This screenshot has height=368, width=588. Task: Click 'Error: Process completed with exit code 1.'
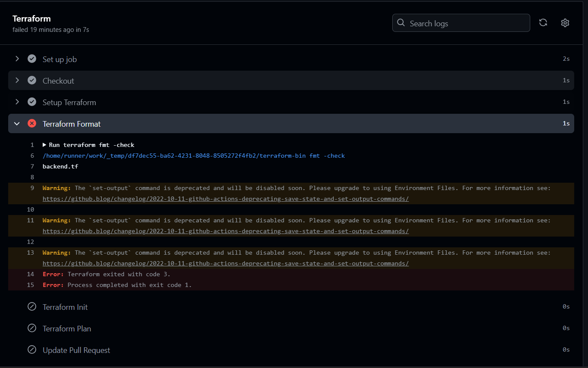click(117, 285)
